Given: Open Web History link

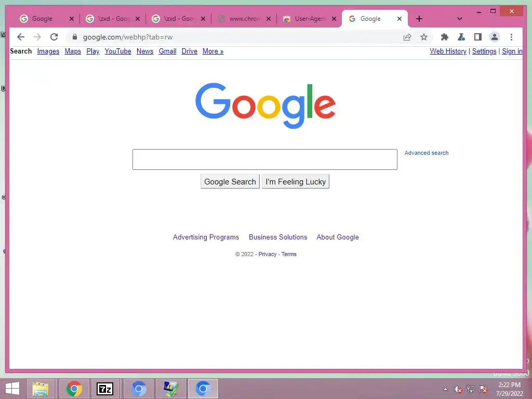Looking at the screenshot, I should pos(448,51).
